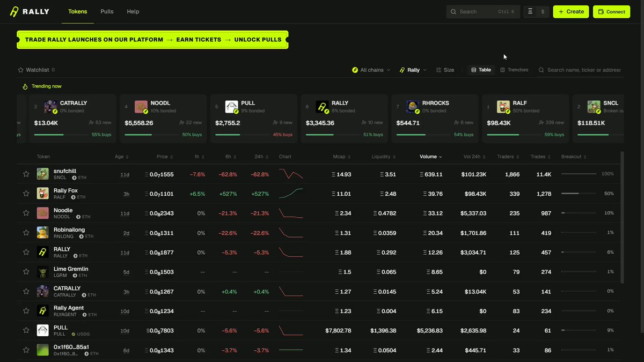Open the Watchlist filter
644x362 pixels.
[x=36, y=70]
